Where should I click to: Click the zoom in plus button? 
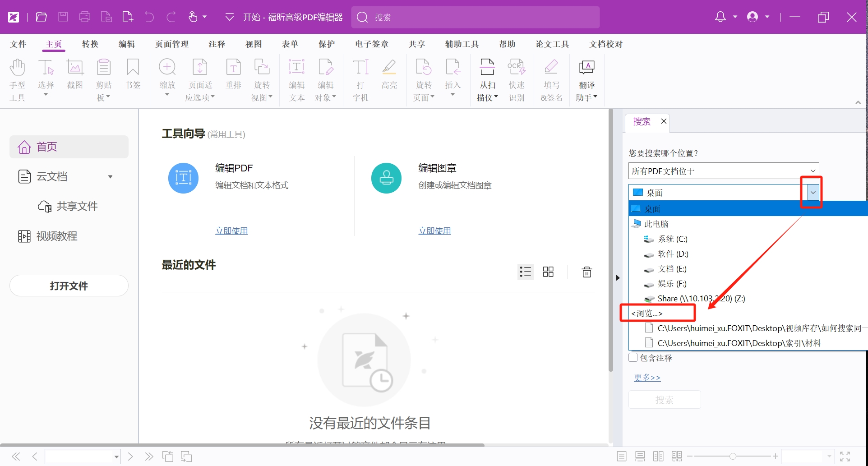click(775, 457)
